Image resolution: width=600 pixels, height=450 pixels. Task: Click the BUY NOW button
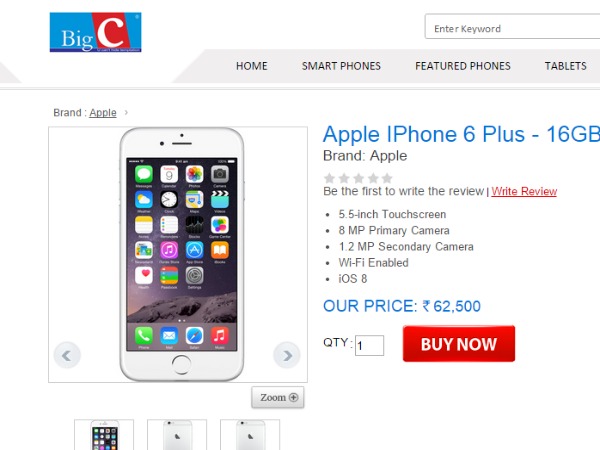point(459,344)
